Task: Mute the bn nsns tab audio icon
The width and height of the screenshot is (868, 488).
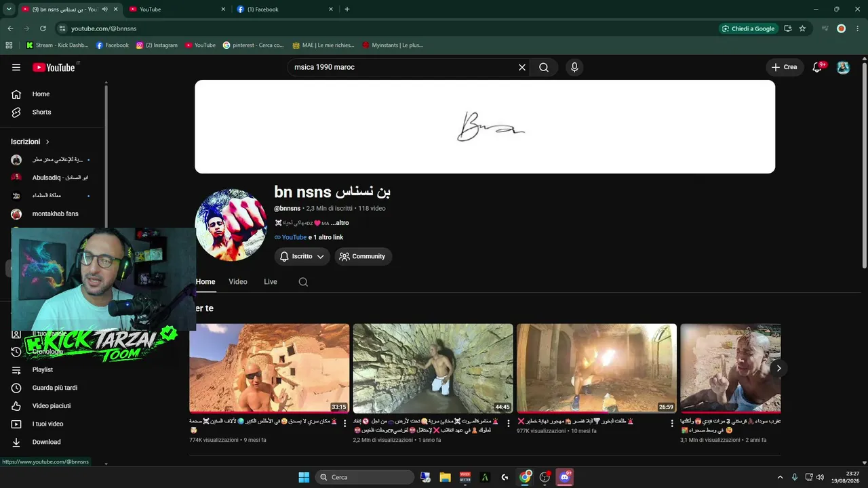Action: coord(104,9)
